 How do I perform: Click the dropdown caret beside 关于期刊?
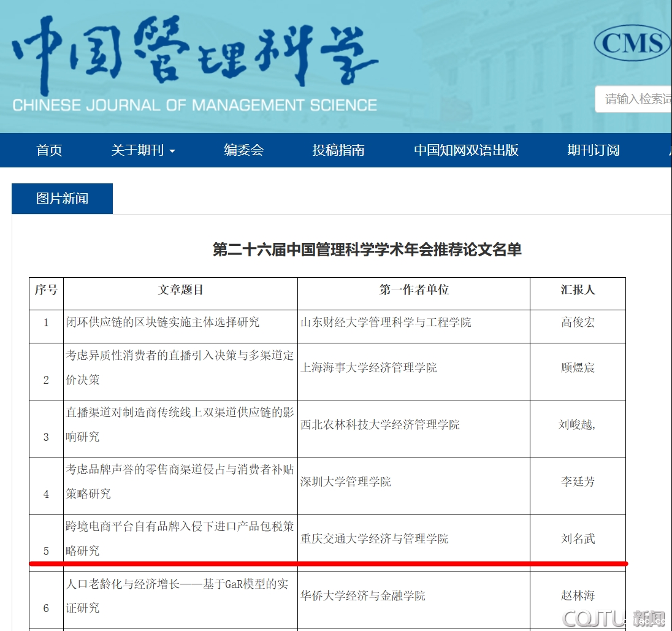pos(172,151)
